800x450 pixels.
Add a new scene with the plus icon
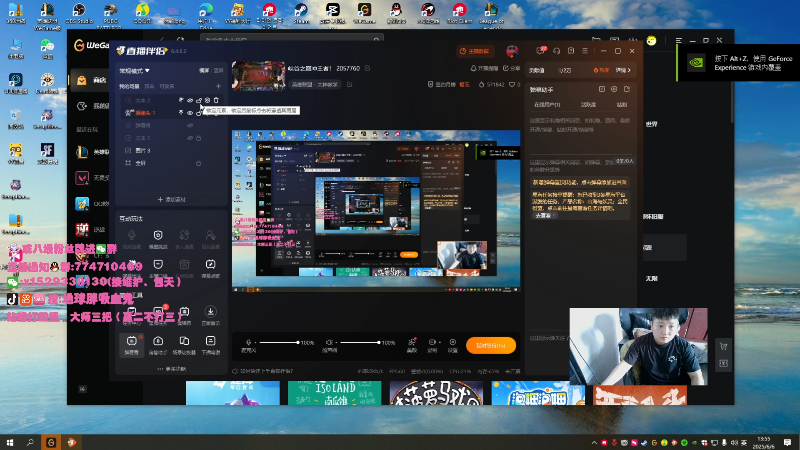tap(218, 86)
